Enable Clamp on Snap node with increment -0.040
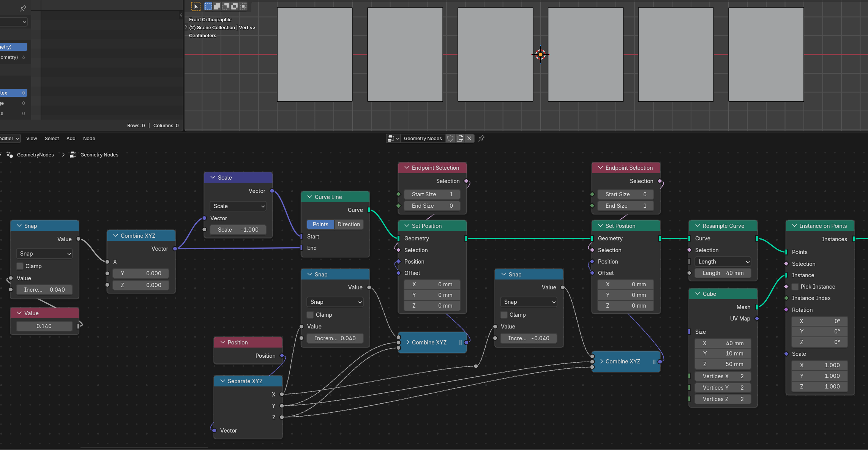 click(504, 315)
